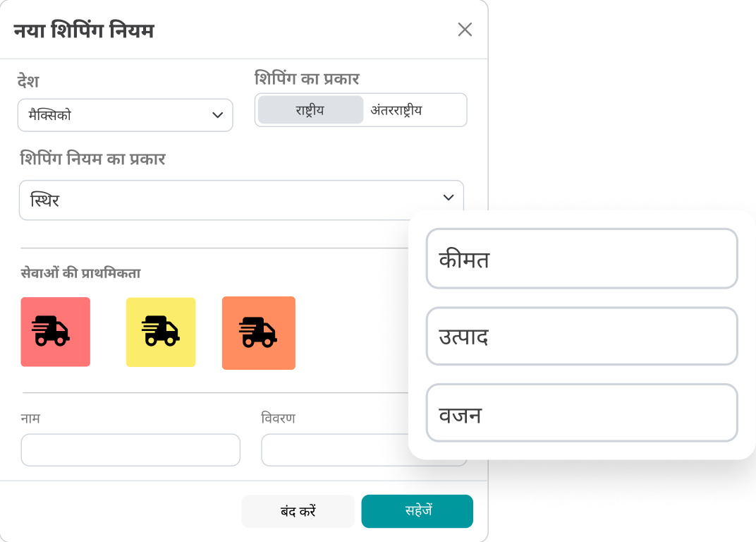The image size is (756, 542).
Task: Select उत्पाद from the options list
Action: [581, 336]
